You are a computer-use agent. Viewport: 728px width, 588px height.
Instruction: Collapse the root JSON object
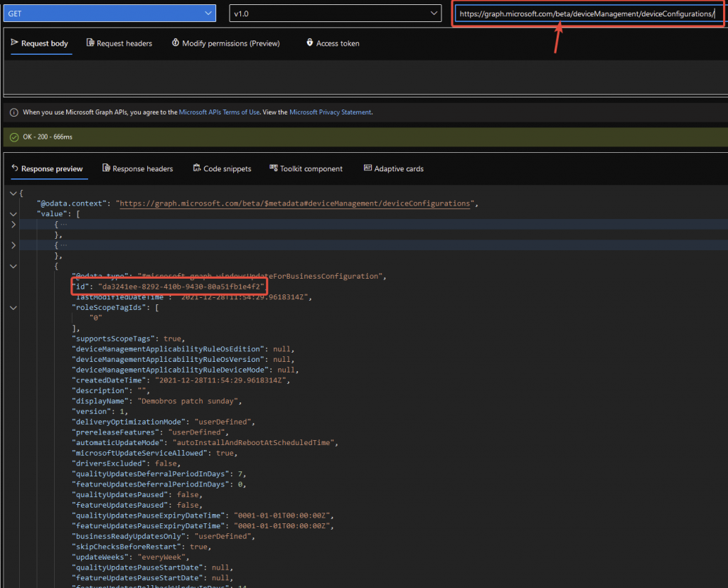pyautogui.click(x=14, y=193)
